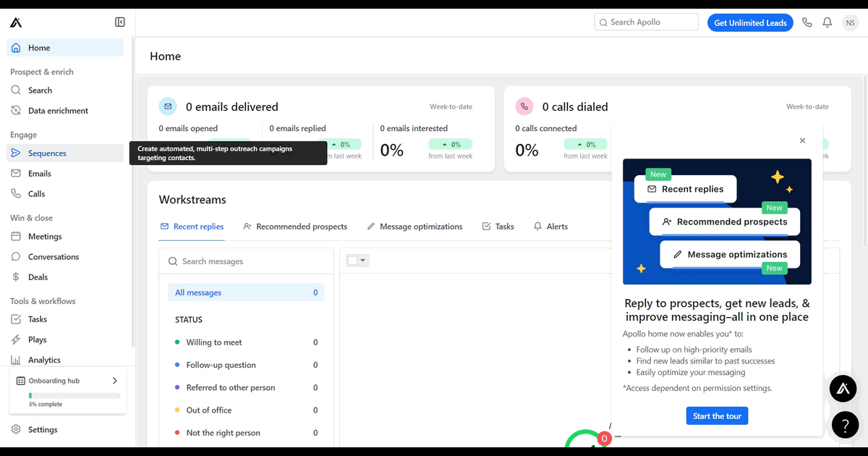Collapse the sidebar with the panel icon
868x456 pixels.
pos(120,22)
